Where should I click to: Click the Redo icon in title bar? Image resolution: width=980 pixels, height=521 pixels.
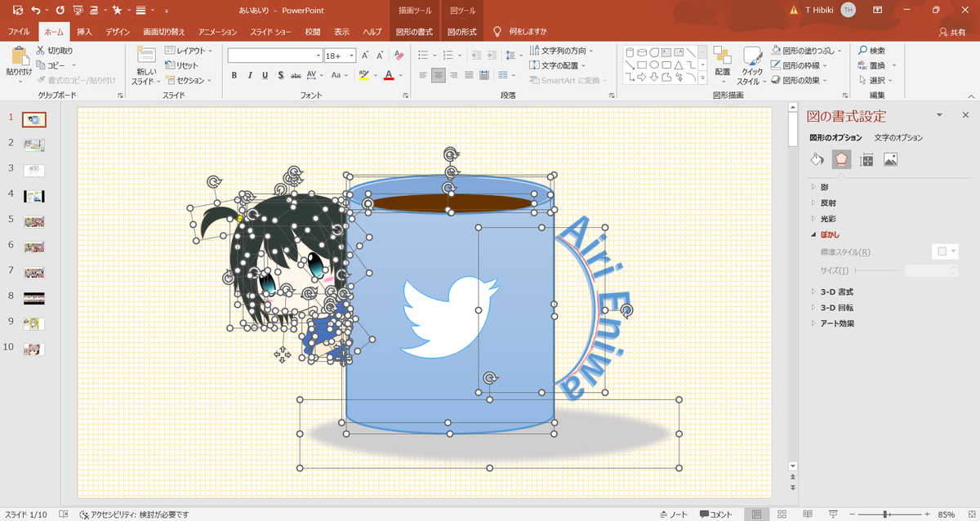[60, 10]
